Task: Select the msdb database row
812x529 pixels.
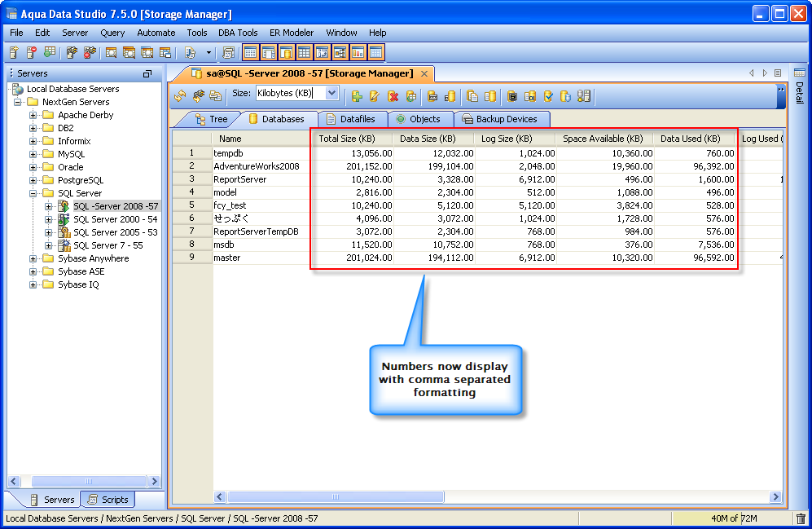Action: point(224,245)
